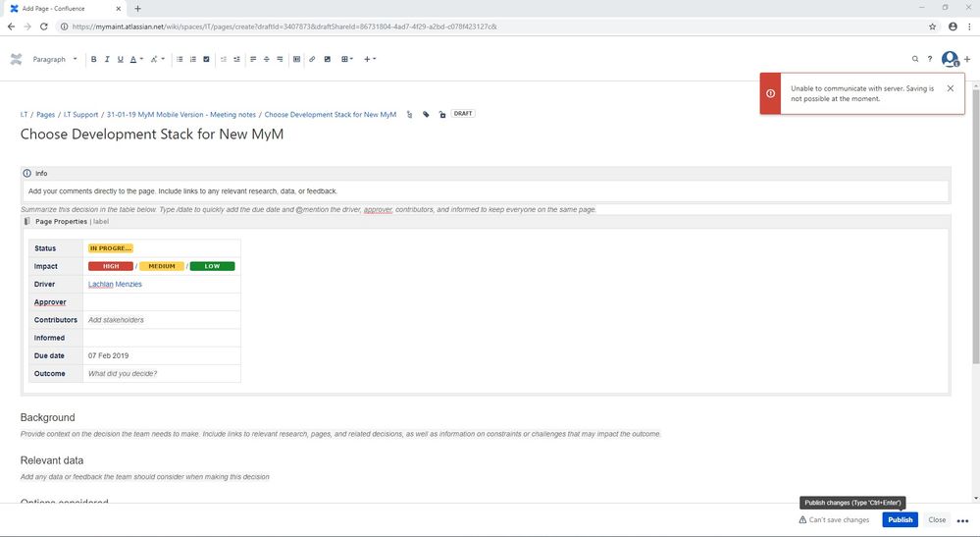Insert a link using toolbar icon

(312, 59)
